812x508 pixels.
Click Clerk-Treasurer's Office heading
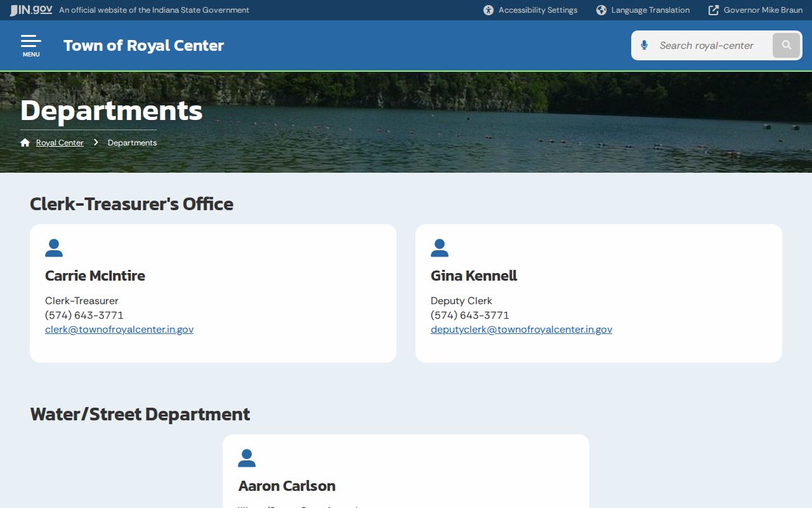(x=131, y=204)
